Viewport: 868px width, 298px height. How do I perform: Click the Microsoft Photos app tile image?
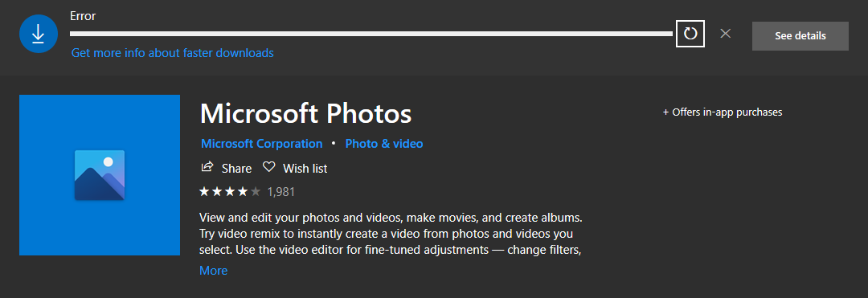pos(100,175)
